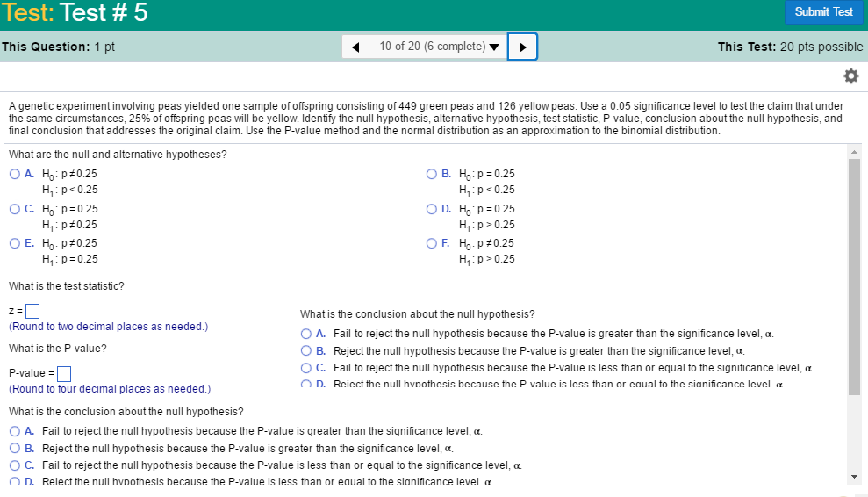The image size is (868, 497).
Task: Go to the next question arrow
Action: [522, 47]
